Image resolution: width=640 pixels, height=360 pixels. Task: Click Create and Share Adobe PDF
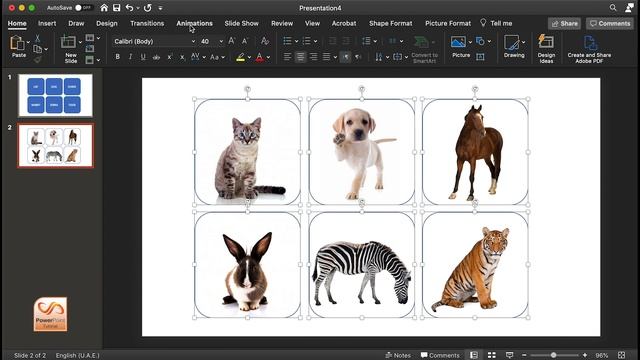tap(589, 49)
